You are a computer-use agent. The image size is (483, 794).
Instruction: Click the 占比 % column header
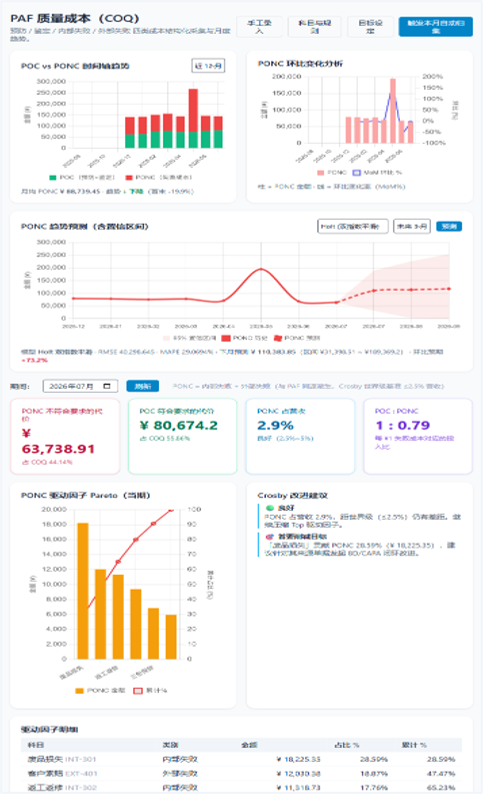347,745
